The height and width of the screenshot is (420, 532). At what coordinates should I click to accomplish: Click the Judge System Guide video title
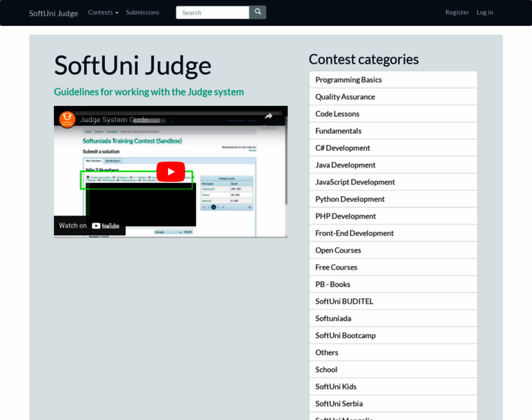tap(114, 119)
